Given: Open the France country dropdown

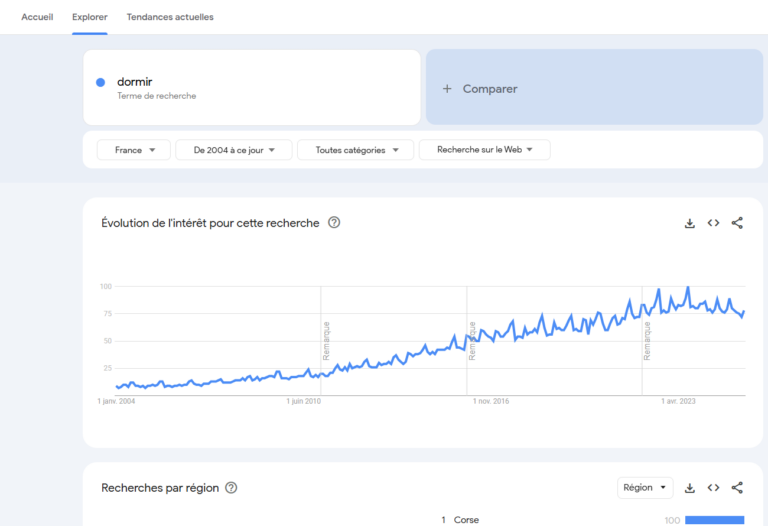Looking at the screenshot, I should click(x=134, y=150).
